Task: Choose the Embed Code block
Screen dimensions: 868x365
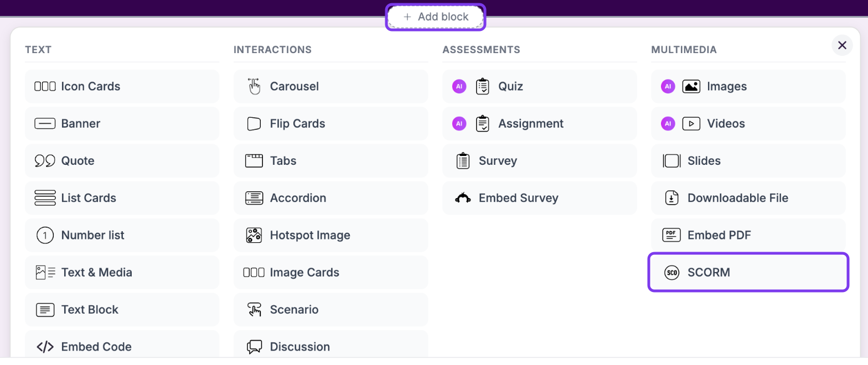Action: (122, 345)
